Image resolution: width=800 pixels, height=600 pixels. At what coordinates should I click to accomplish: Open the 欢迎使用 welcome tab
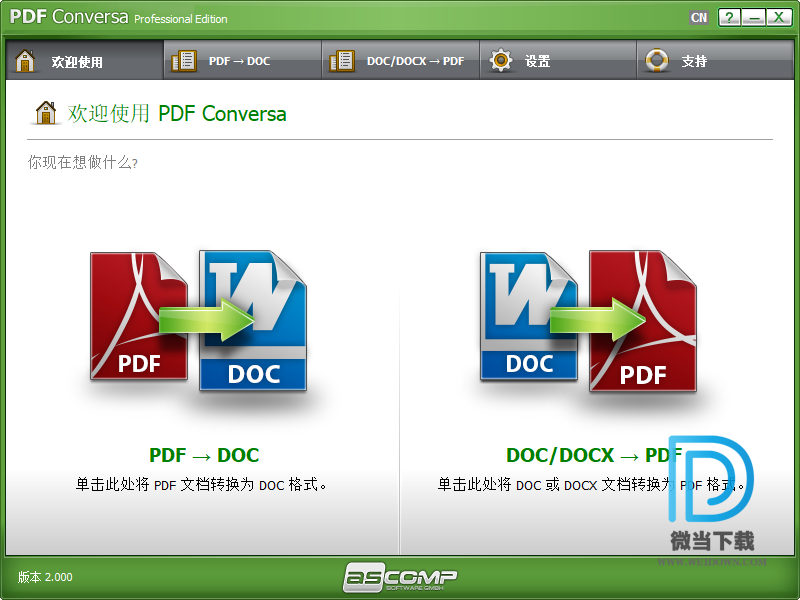coord(84,61)
